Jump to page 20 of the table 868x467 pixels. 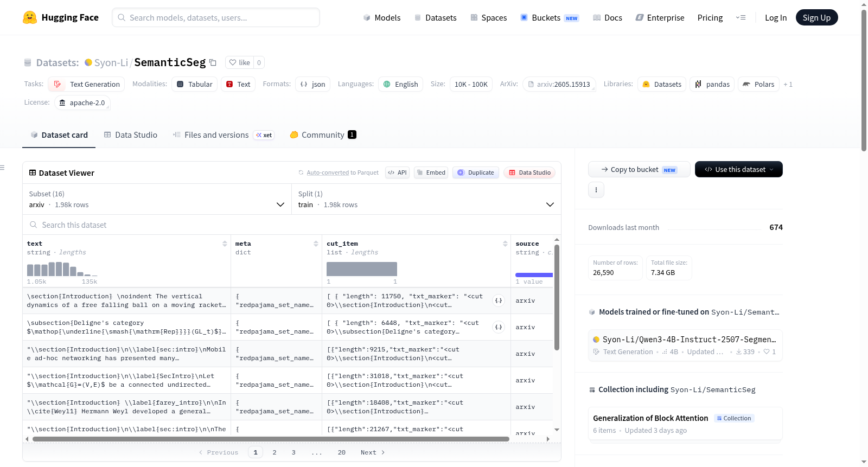click(x=341, y=452)
